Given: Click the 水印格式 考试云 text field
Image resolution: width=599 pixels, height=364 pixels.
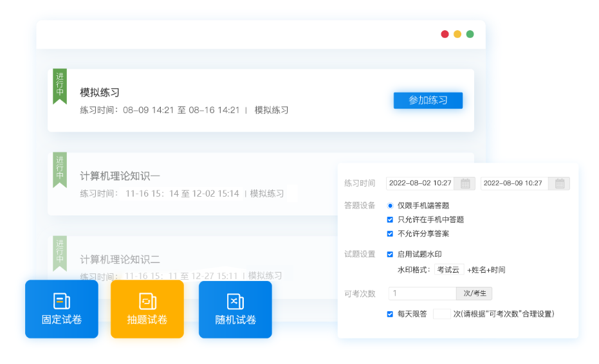Looking at the screenshot, I should pos(448,269).
